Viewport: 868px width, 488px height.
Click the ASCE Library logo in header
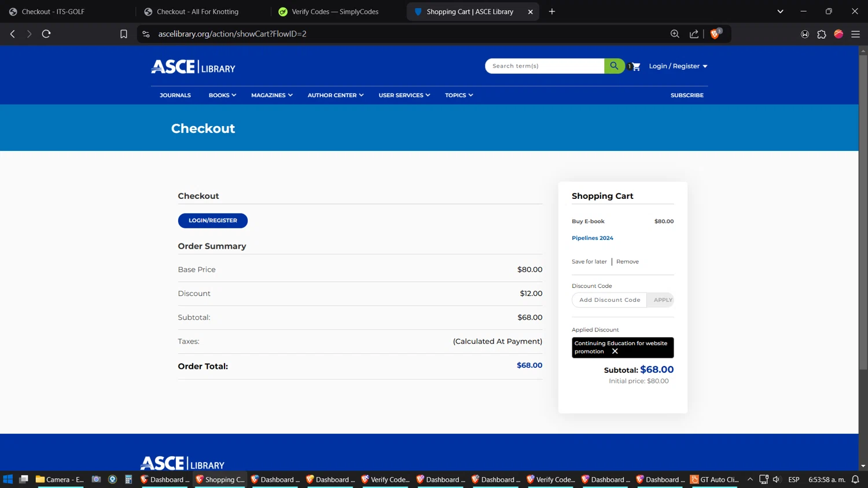tap(193, 67)
